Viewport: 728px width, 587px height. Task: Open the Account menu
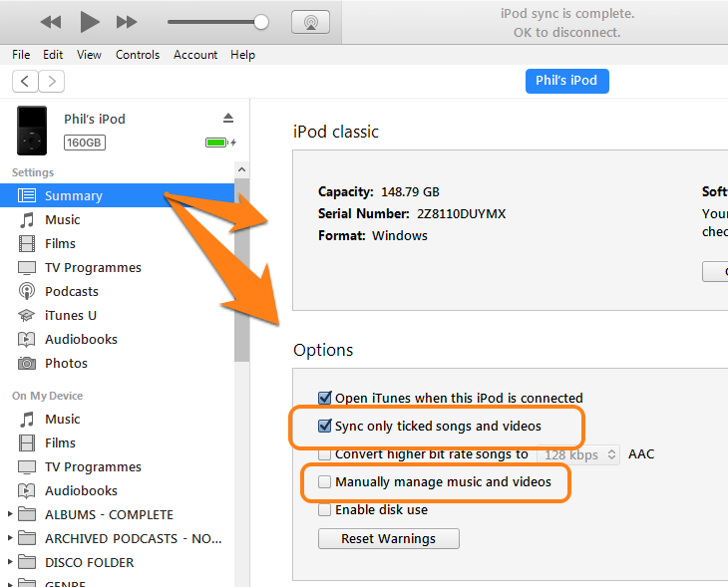[x=195, y=55]
